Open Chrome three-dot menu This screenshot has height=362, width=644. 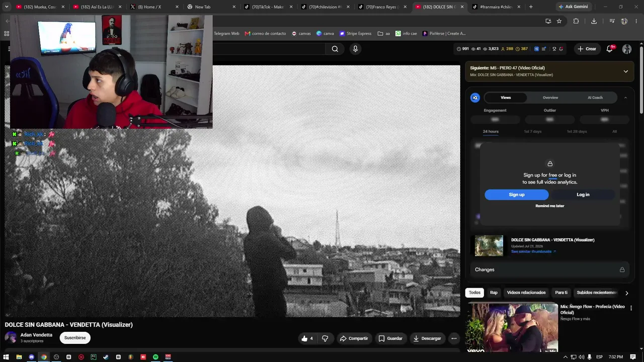point(636,21)
